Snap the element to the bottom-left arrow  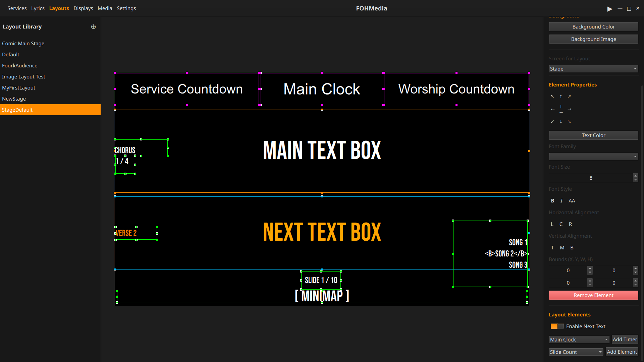coord(552,122)
